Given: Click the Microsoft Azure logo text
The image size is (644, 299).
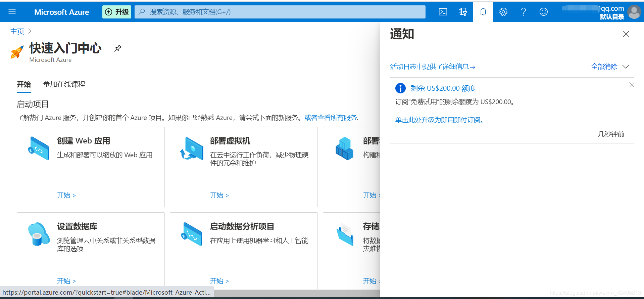Looking at the screenshot, I should (62, 12).
